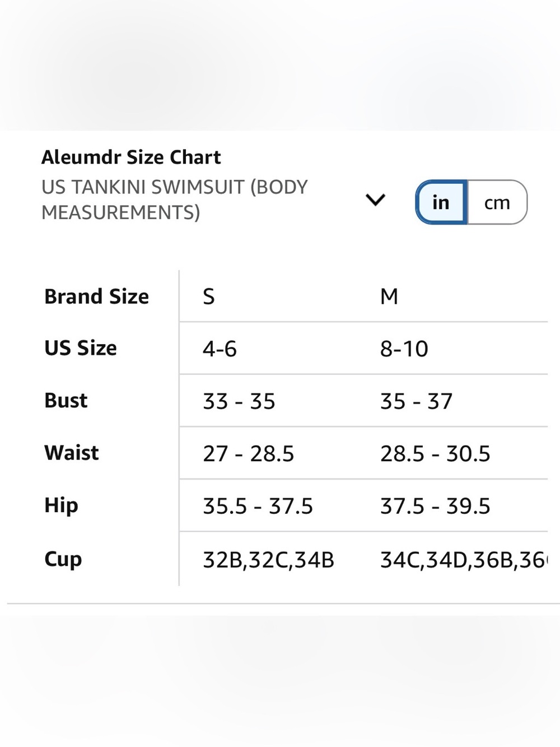Image resolution: width=560 pixels, height=747 pixels.
Task: Click the Hip row label
Action: point(61,505)
